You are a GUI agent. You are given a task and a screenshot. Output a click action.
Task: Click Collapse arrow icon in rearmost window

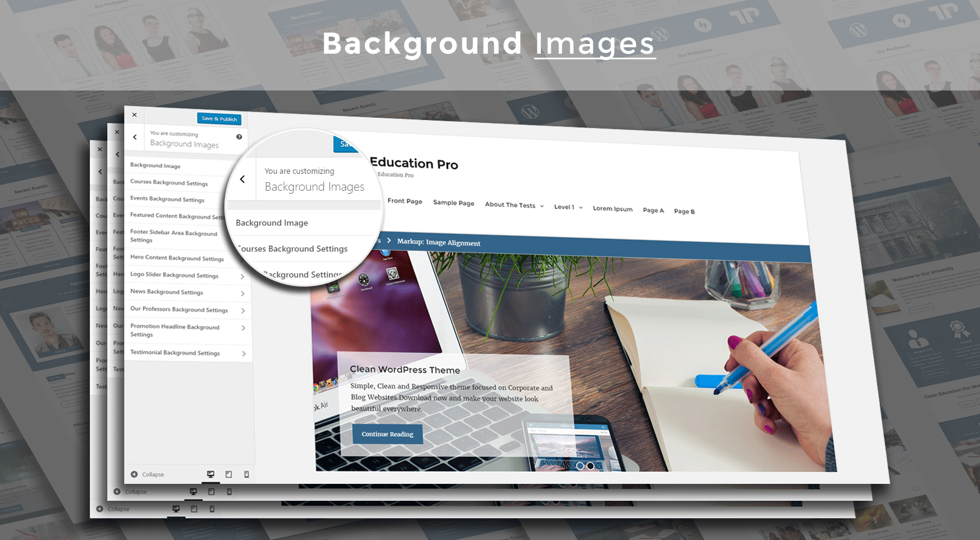[x=100, y=509]
